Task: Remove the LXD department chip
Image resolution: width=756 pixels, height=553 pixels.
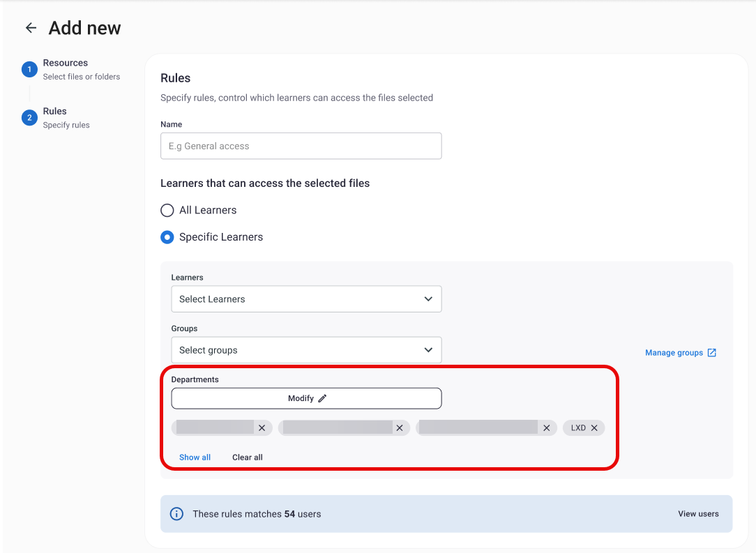Action: (x=594, y=427)
